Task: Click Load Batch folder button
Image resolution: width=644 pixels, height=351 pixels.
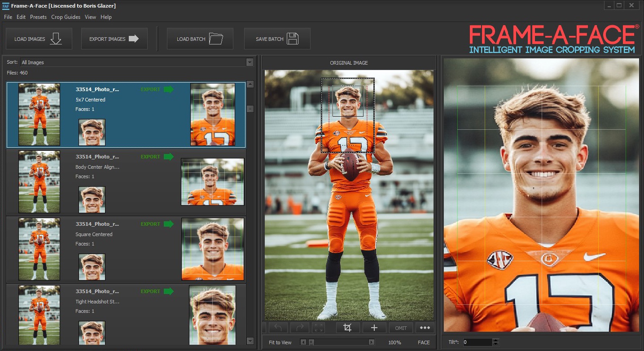Action: point(200,39)
